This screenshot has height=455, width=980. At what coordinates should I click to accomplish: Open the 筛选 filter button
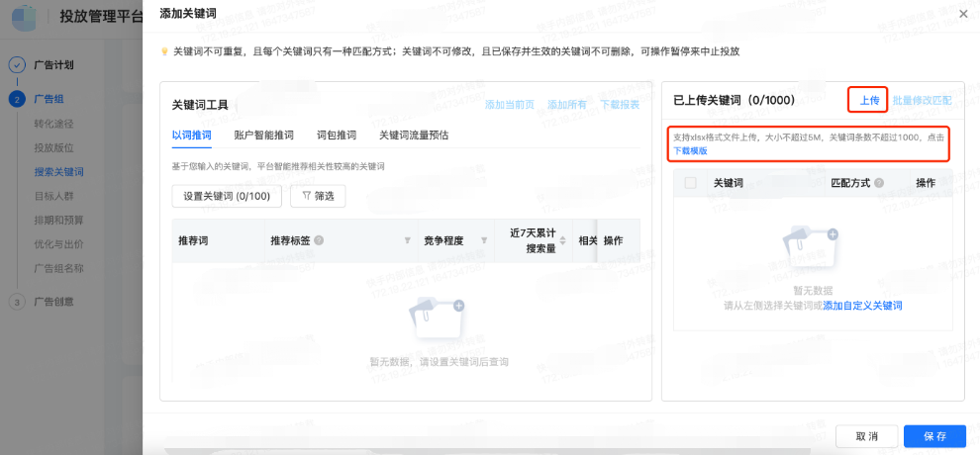[x=318, y=196]
